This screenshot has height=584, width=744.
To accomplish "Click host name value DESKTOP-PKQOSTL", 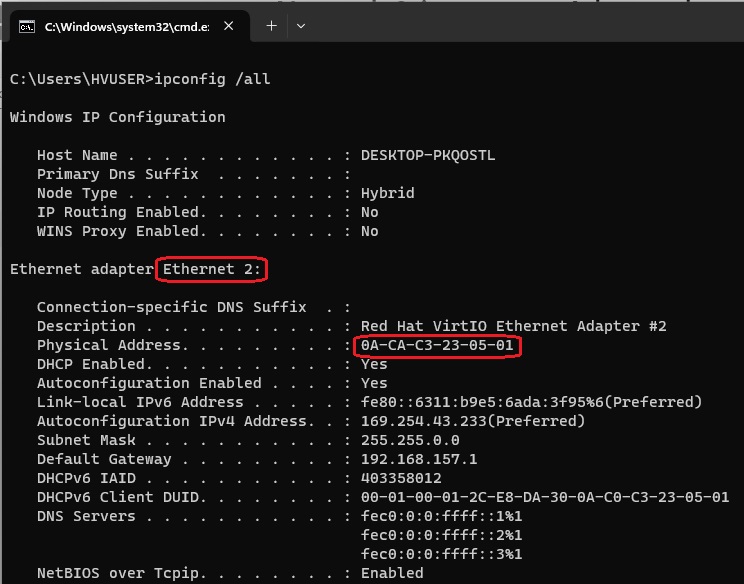I will (x=428, y=155).
